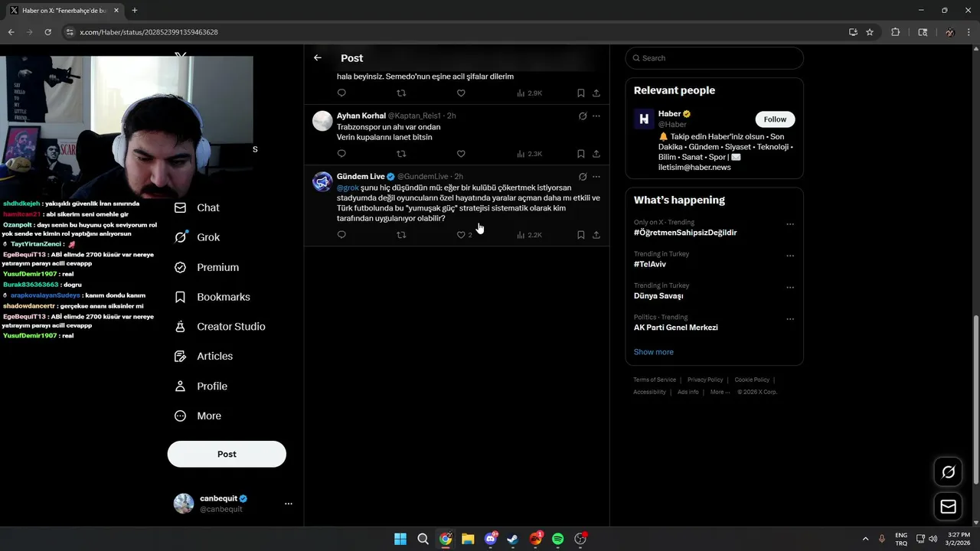Open Bookmarks in the sidebar
The image size is (980, 551).
coord(212,297)
